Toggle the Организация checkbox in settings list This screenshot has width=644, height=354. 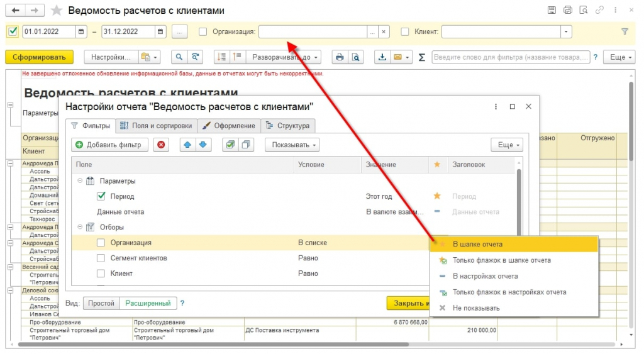tap(101, 243)
